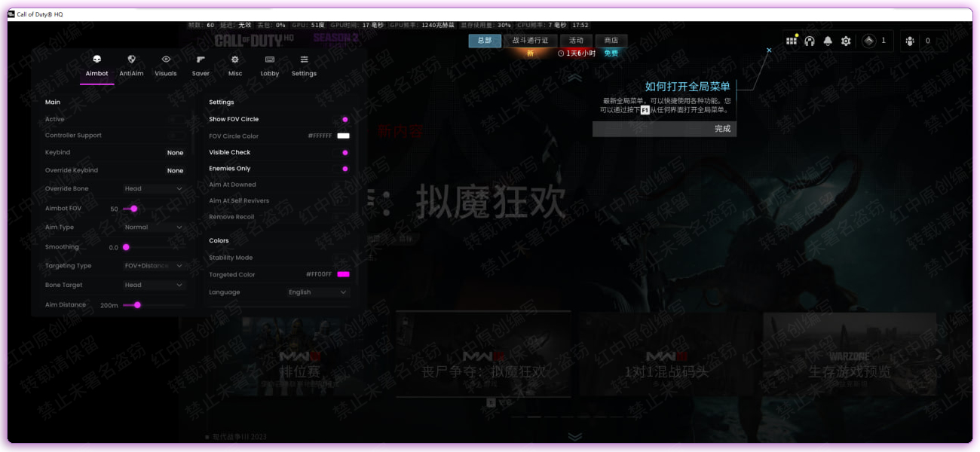The height and width of the screenshot is (452, 980).
Task: Click the Targeted Color magenta swatch
Action: pos(343,275)
